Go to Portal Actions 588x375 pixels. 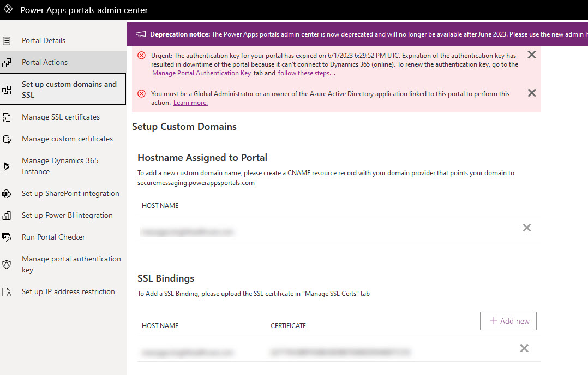[45, 62]
